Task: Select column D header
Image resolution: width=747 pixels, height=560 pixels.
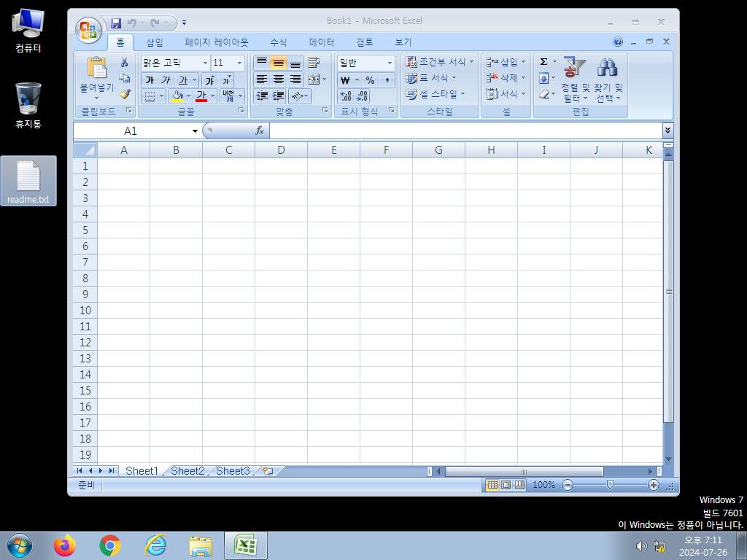Action: pyautogui.click(x=281, y=150)
